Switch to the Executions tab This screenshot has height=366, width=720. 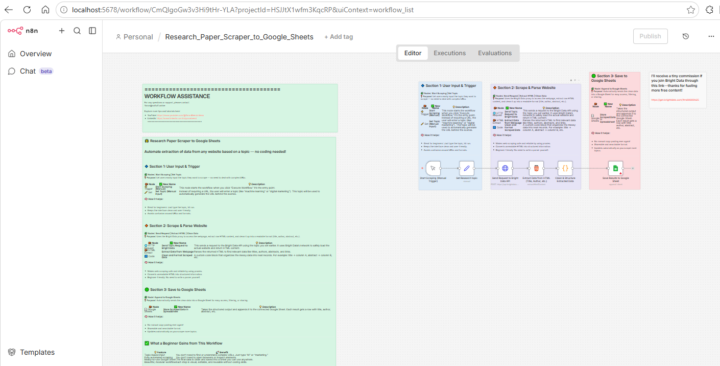tap(450, 53)
